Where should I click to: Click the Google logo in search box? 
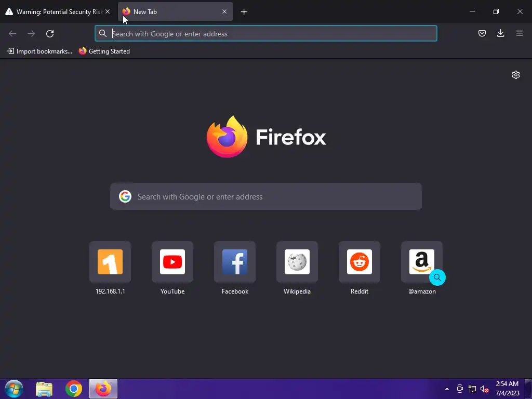[x=125, y=196]
